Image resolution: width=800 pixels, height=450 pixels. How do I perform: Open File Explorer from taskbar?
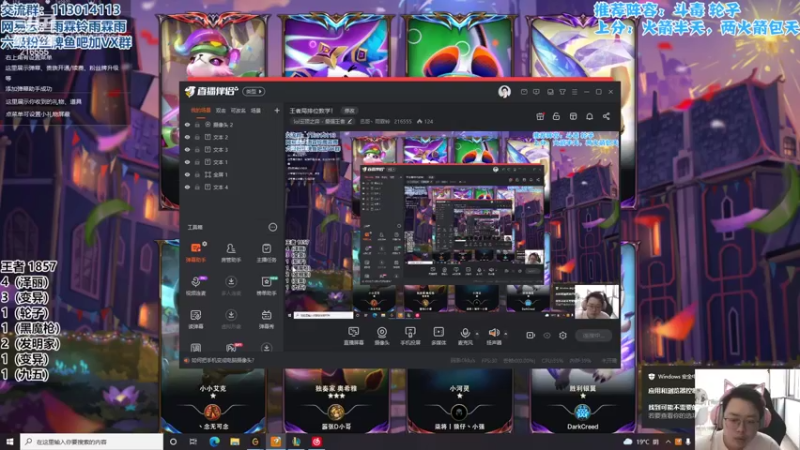[235, 441]
